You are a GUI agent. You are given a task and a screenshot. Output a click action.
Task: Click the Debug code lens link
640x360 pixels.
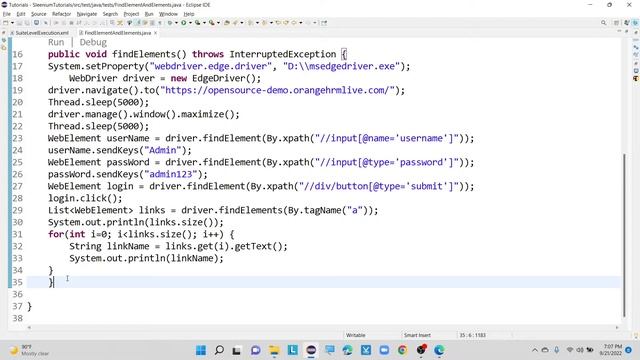(93, 42)
